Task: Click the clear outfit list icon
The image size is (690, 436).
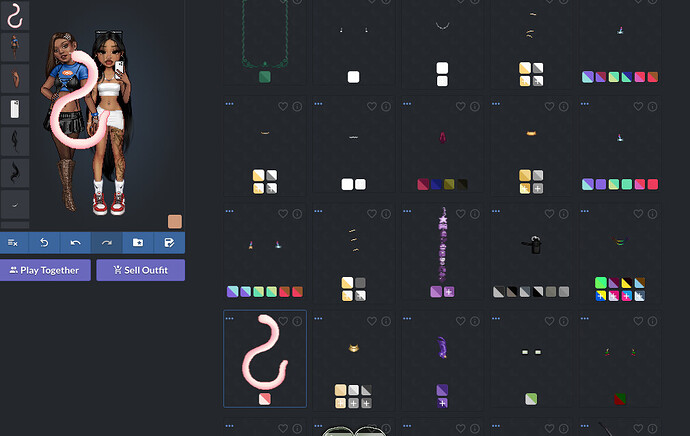Action: [14, 242]
